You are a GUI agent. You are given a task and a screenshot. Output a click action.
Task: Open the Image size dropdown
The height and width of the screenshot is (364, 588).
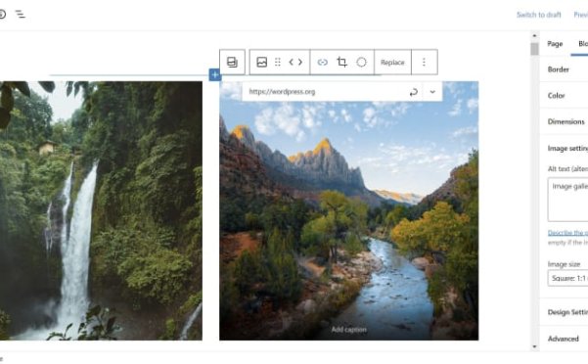coord(567,278)
